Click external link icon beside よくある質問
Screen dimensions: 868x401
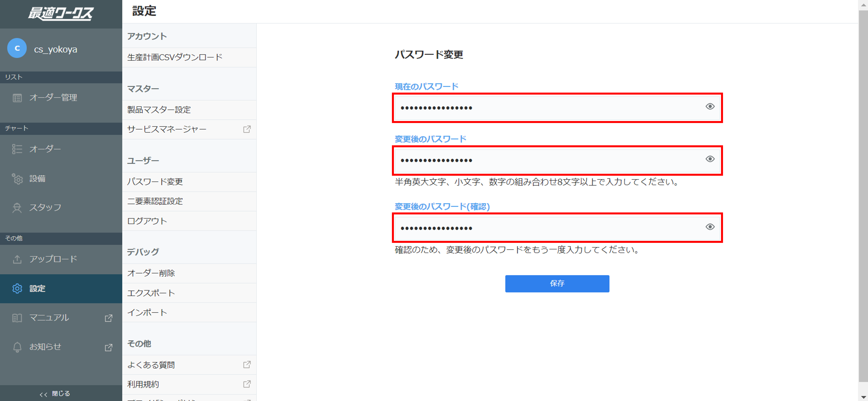coord(247,365)
